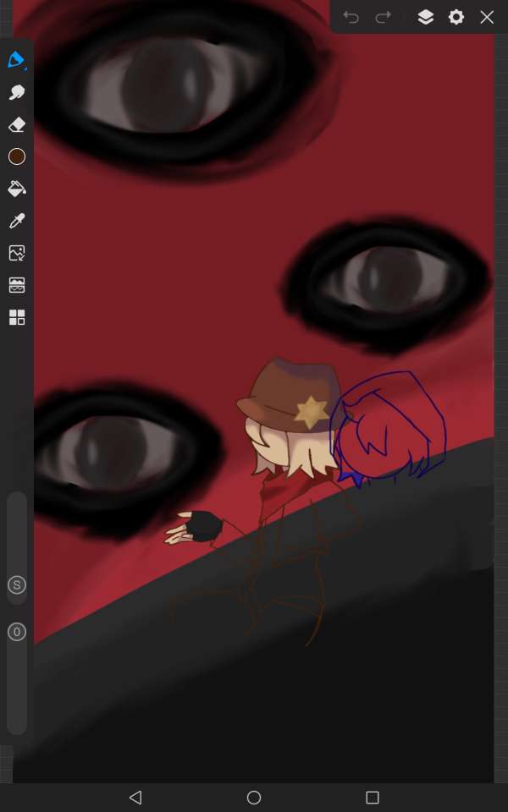Pick the eyedropper color sampler
Image resolution: width=508 pixels, height=812 pixels.
pyautogui.click(x=17, y=221)
